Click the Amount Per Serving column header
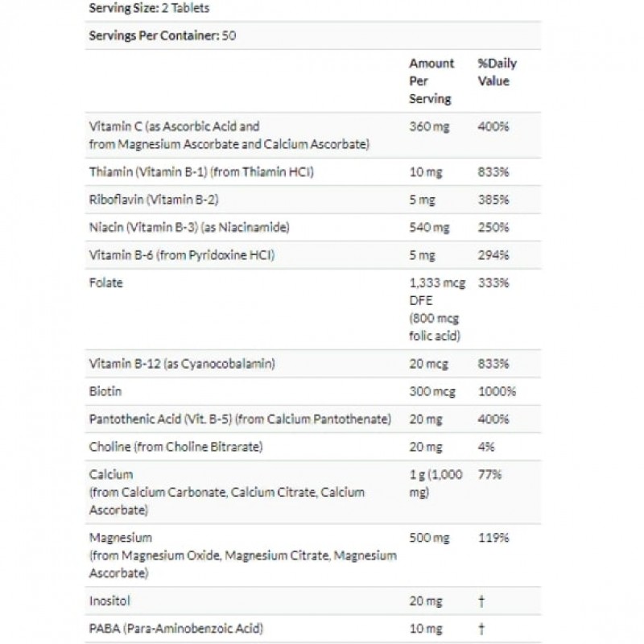Image resolution: width=644 pixels, height=644 pixels. click(431, 80)
